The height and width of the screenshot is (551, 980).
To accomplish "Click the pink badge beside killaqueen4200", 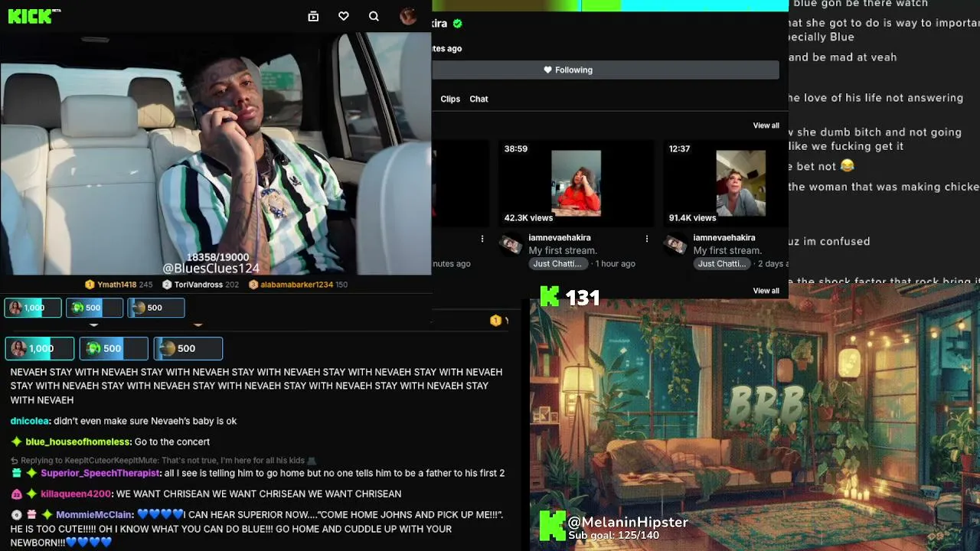I will pos(16,494).
